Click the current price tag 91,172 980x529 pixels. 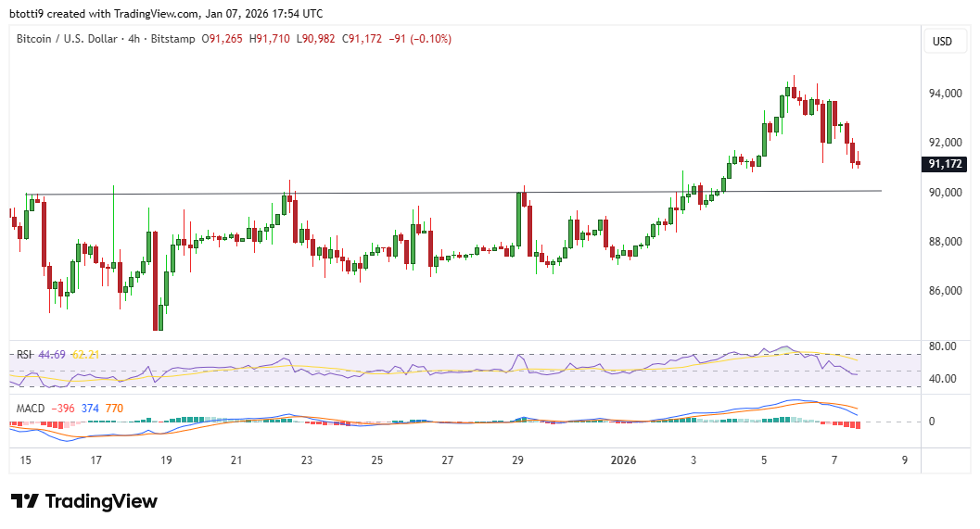(x=945, y=164)
